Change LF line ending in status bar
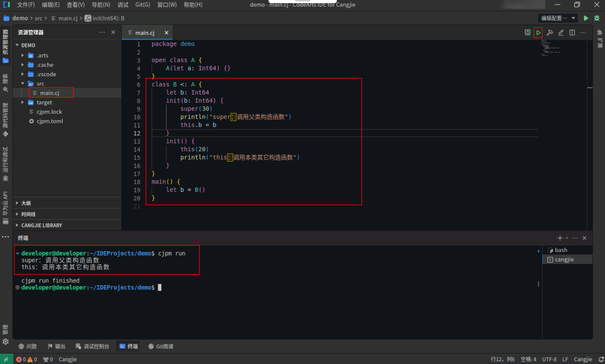 [x=565, y=359]
